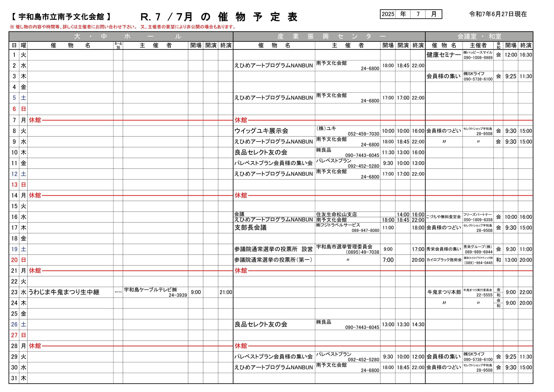Select the 健康セミナー event on July 1
The image size is (554, 392).
pyautogui.click(x=444, y=55)
